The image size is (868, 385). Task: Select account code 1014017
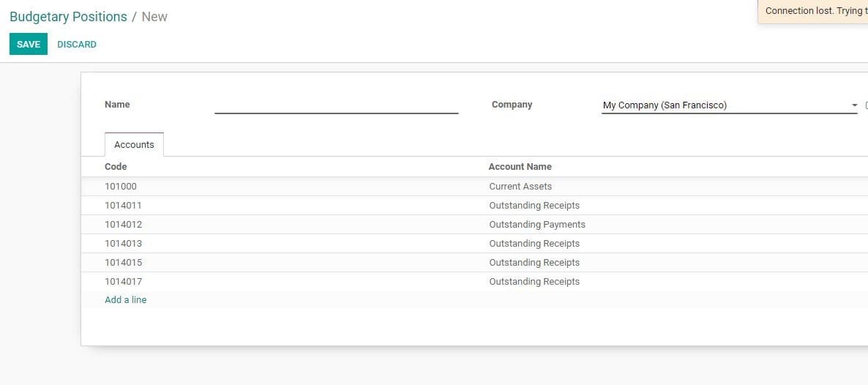pyautogui.click(x=123, y=282)
